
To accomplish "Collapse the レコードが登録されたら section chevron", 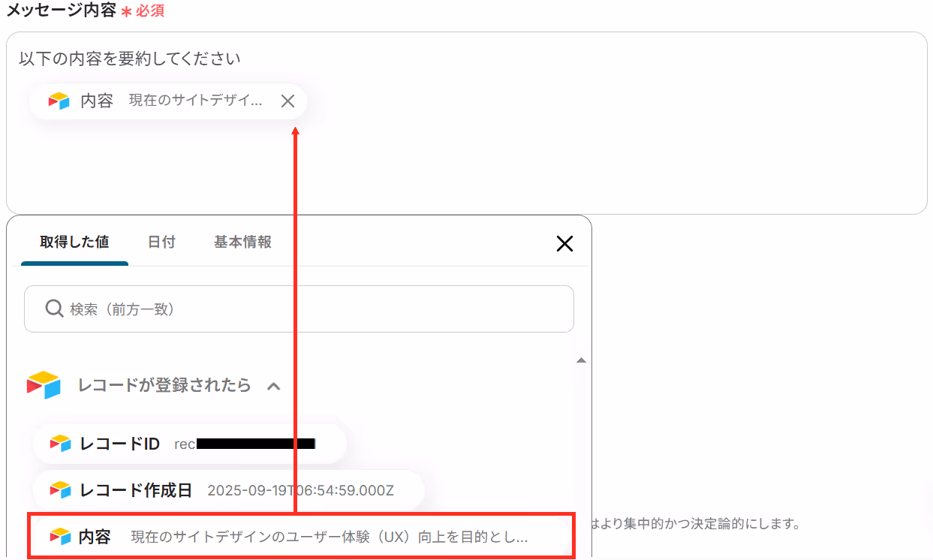I will click(x=274, y=386).
